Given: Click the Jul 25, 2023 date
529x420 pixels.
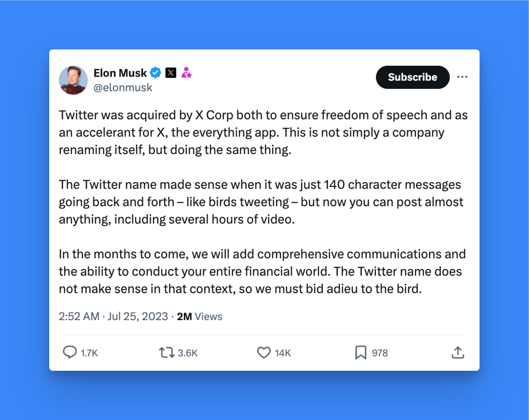Looking at the screenshot, I should pyautogui.click(x=138, y=316).
